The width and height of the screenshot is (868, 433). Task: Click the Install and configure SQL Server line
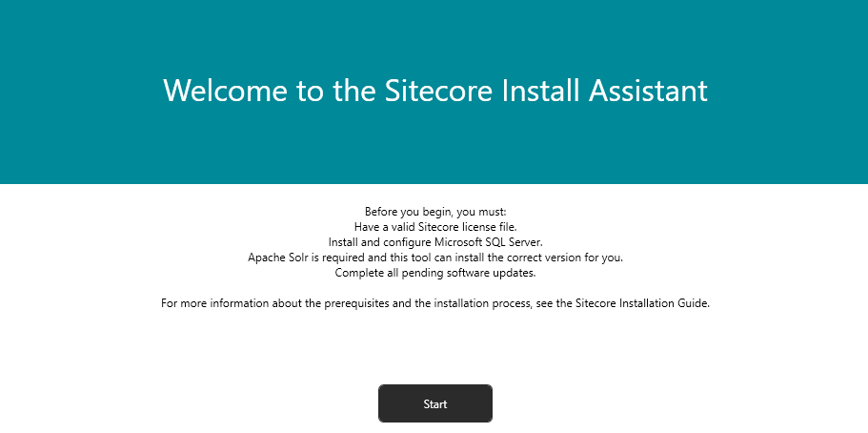tap(434, 242)
